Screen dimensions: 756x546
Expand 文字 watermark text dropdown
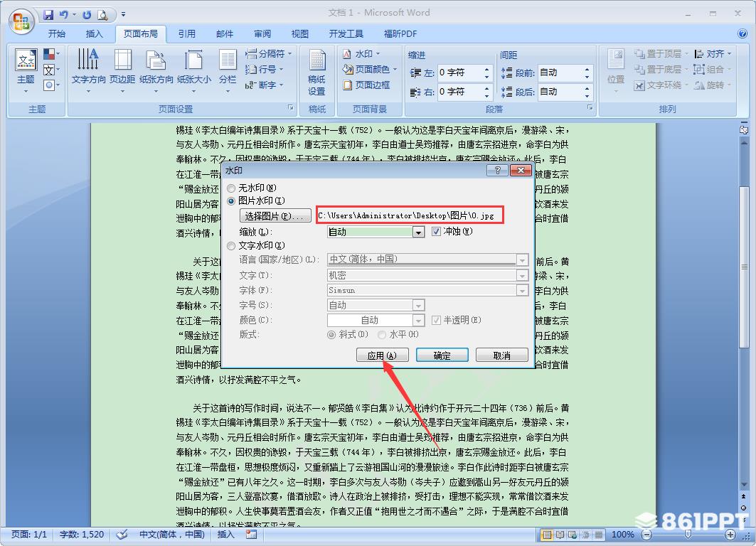pos(522,276)
